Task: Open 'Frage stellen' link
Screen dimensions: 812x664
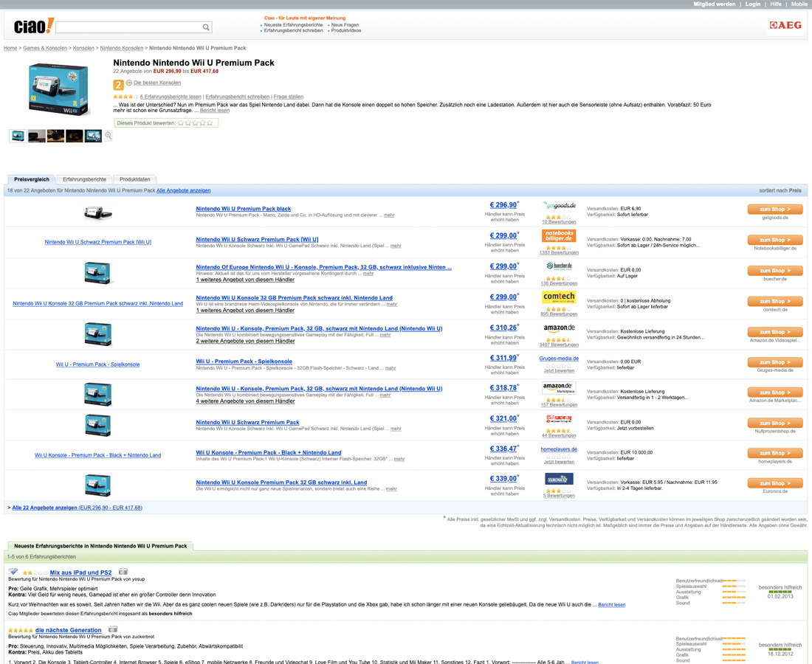Action: point(289,97)
